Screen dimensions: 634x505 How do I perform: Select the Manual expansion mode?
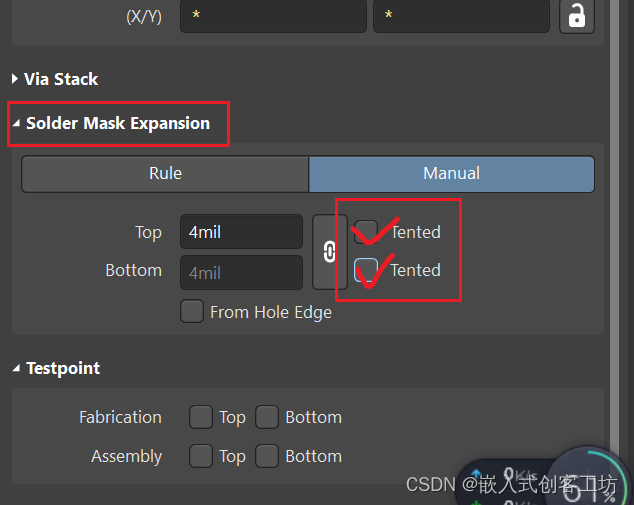pyautogui.click(x=451, y=173)
